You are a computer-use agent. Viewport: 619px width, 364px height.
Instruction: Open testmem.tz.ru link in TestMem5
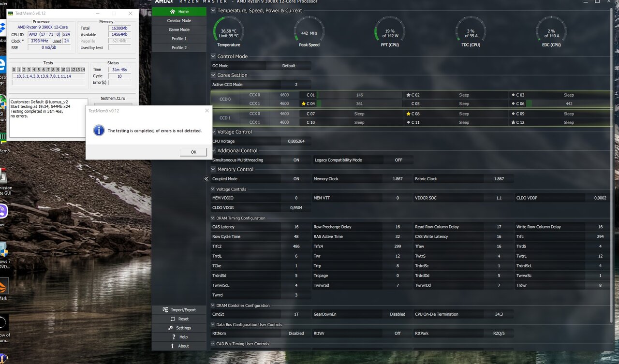coord(113,98)
